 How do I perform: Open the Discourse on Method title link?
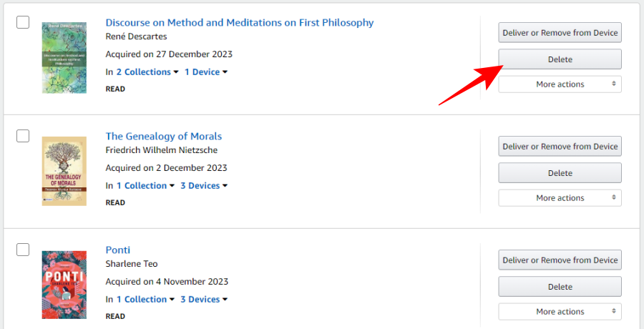coord(239,23)
